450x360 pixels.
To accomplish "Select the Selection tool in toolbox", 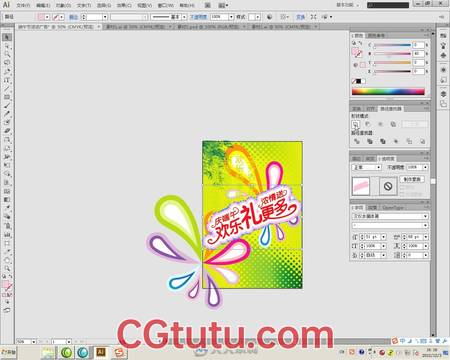I will coord(7,37).
